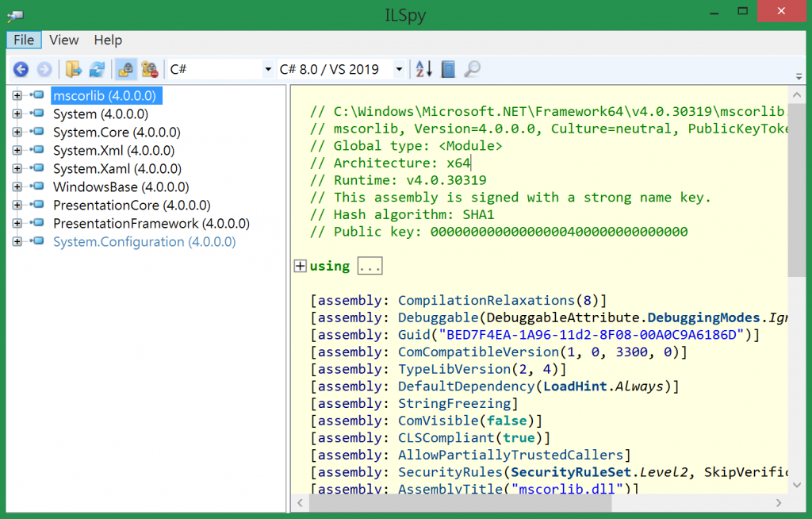
Task: Click the WindowsBase assembly icon
Action: [x=36, y=186]
